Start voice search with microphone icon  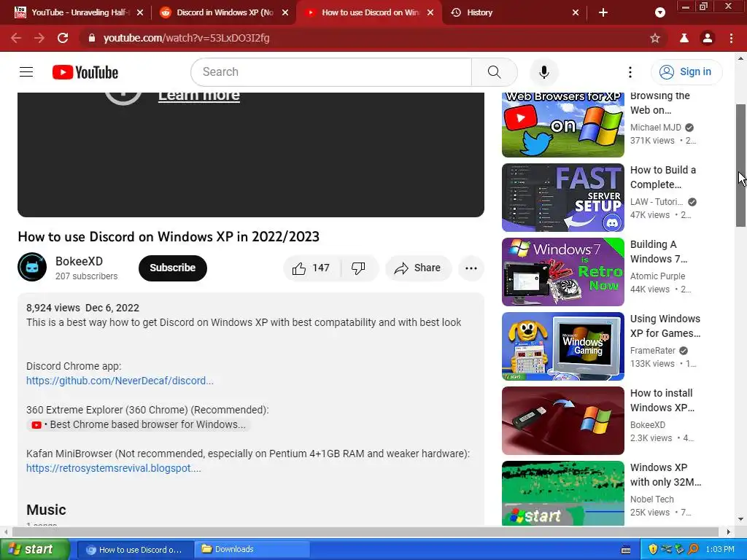point(543,72)
